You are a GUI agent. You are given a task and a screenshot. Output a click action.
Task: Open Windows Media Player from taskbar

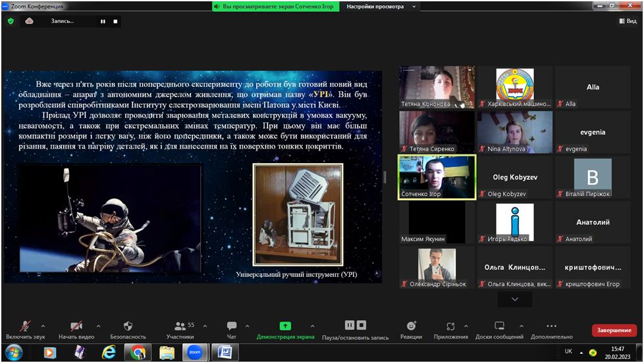(49, 352)
